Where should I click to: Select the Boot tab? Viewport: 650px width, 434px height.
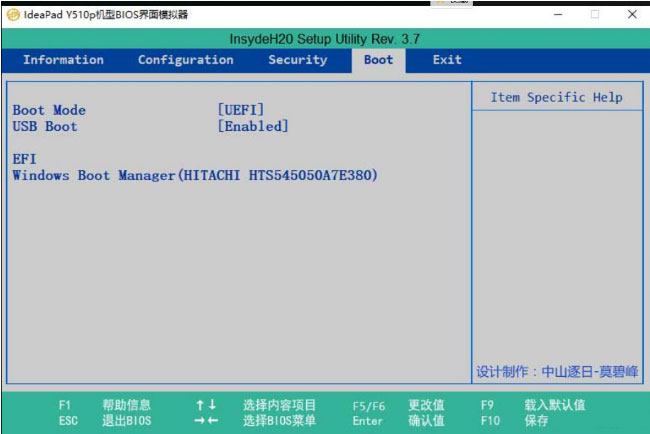click(378, 60)
